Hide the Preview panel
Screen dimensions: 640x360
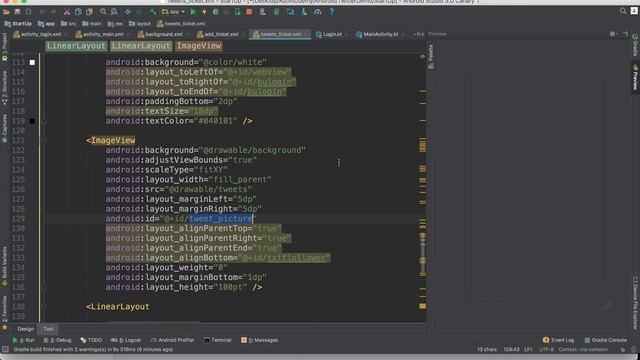coord(625,34)
